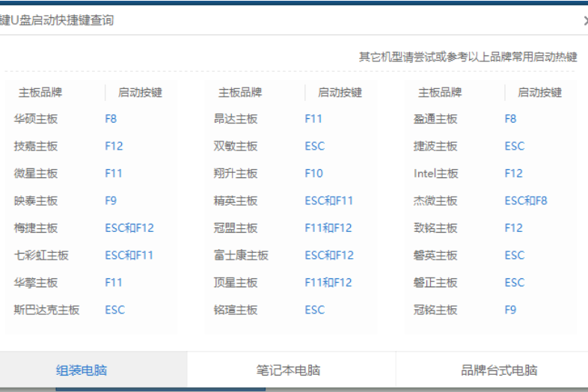Click the ESC key for 铭瑄主板
This screenshot has width=588, height=392.
[315, 310]
